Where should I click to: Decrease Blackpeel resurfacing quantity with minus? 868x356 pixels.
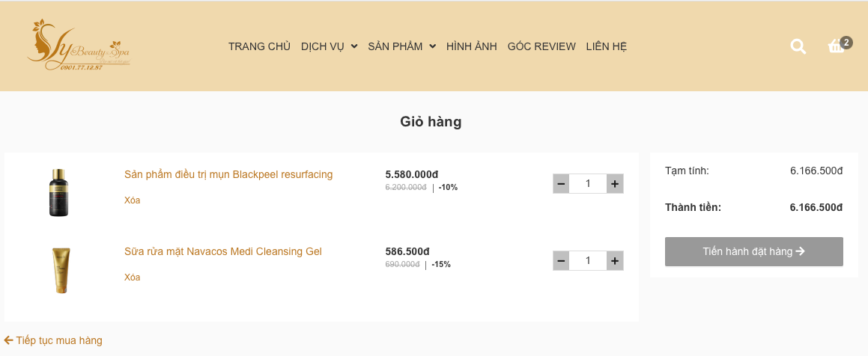[x=561, y=183]
